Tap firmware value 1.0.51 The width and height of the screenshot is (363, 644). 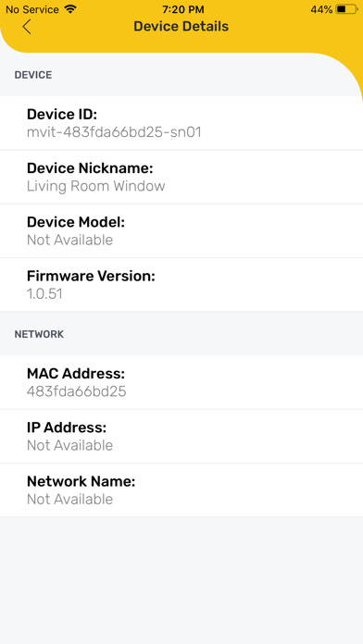point(44,293)
